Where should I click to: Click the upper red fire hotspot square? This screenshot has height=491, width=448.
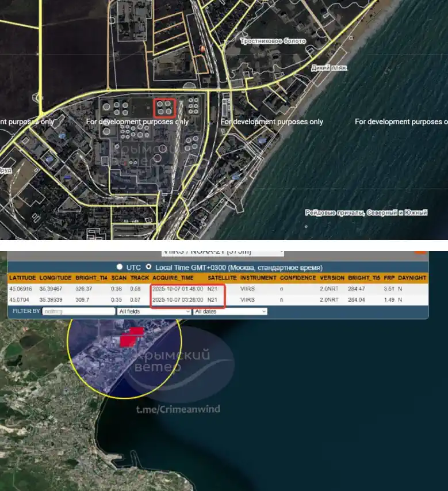pyautogui.click(x=136, y=331)
